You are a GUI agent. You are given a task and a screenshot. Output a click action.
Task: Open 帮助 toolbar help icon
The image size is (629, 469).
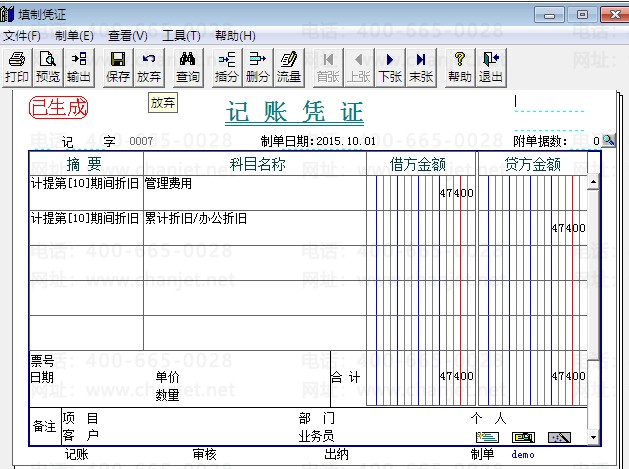click(x=460, y=67)
